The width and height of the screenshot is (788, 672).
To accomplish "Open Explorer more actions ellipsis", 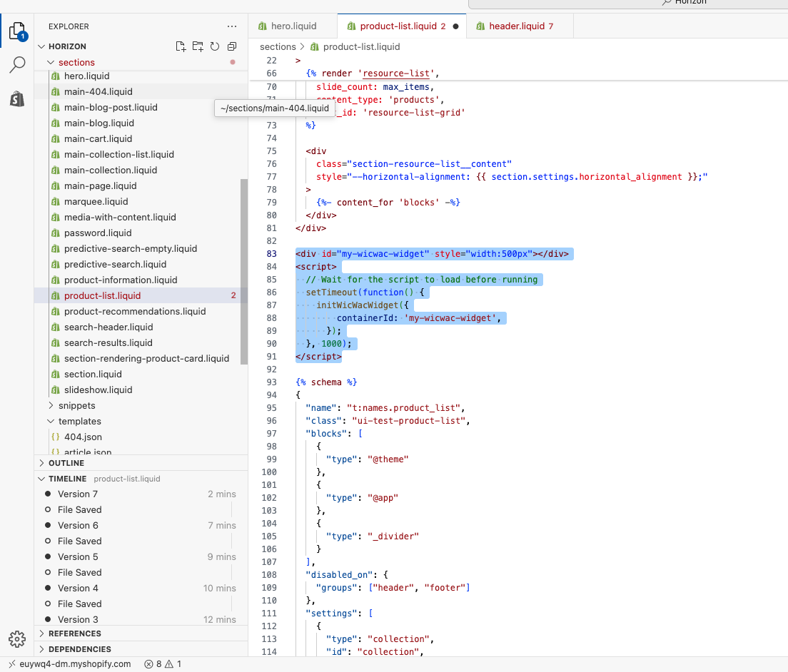I will coord(231,26).
